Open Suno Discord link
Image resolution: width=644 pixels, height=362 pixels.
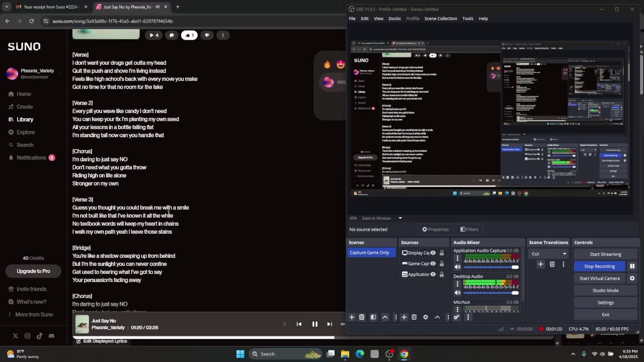(51, 336)
